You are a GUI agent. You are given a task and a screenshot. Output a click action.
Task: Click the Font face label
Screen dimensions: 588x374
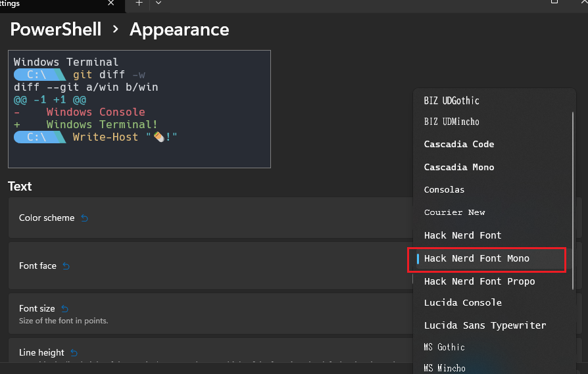pos(37,266)
